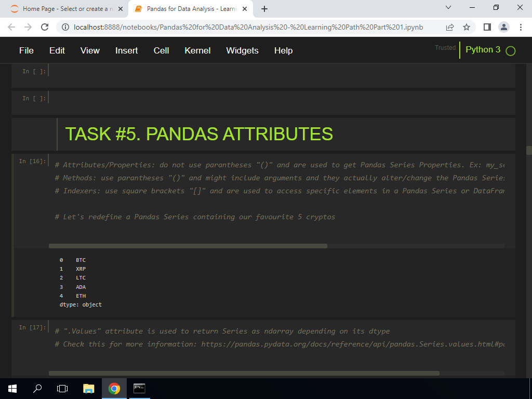Click the Methods comment line
This screenshot has width=532, height=399.
[280, 178]
